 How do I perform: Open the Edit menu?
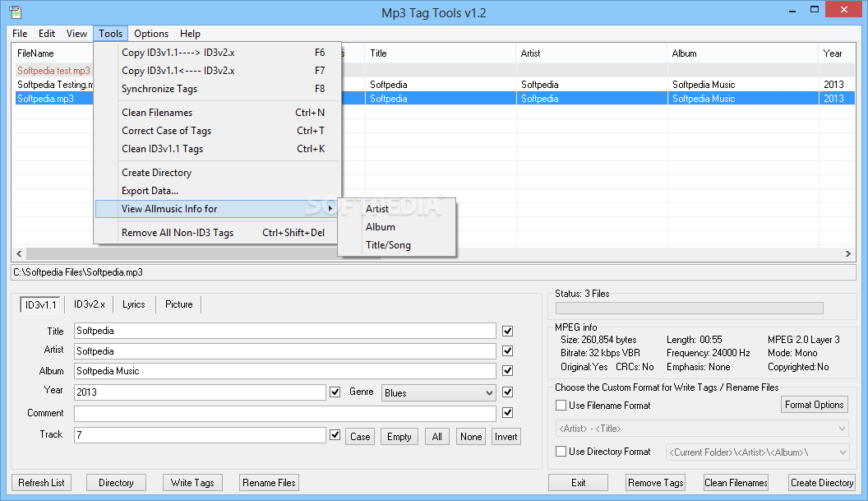47,34
